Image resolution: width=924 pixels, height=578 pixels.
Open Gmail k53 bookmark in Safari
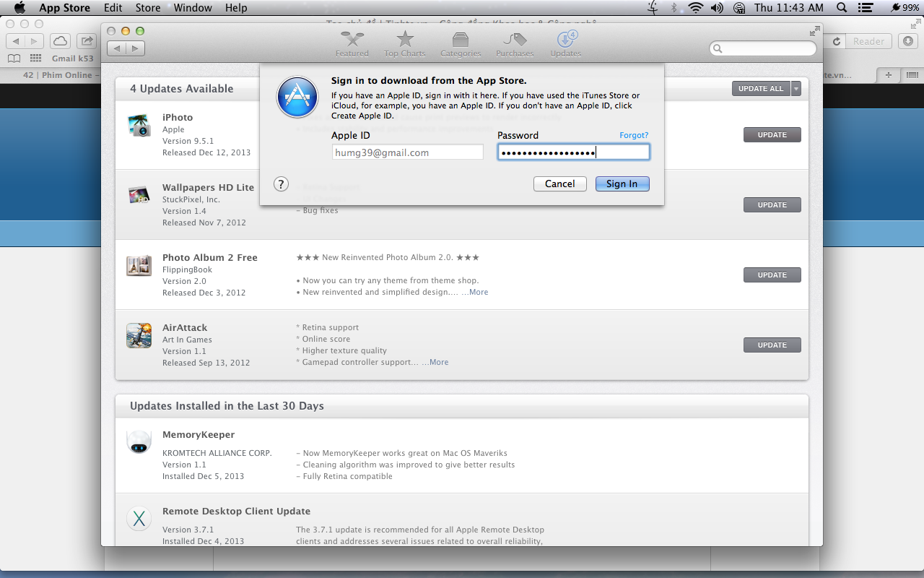[x=72, y=59]
